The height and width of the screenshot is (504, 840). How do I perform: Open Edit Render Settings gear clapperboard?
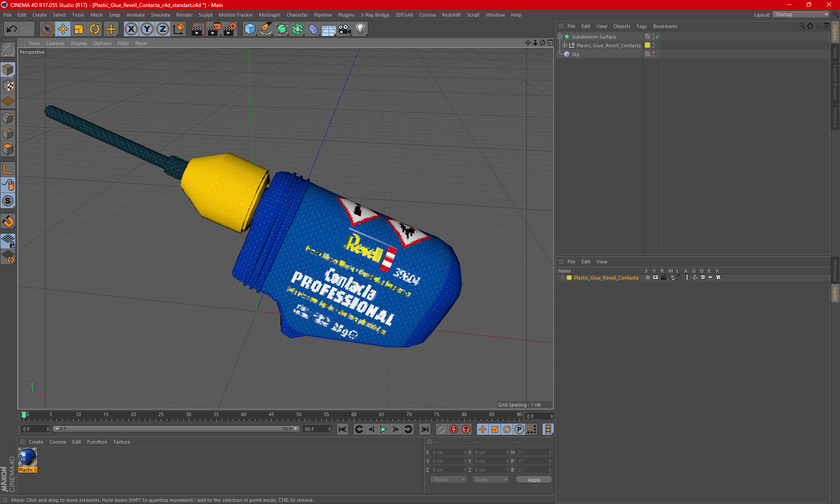click(x=230, y=29)
